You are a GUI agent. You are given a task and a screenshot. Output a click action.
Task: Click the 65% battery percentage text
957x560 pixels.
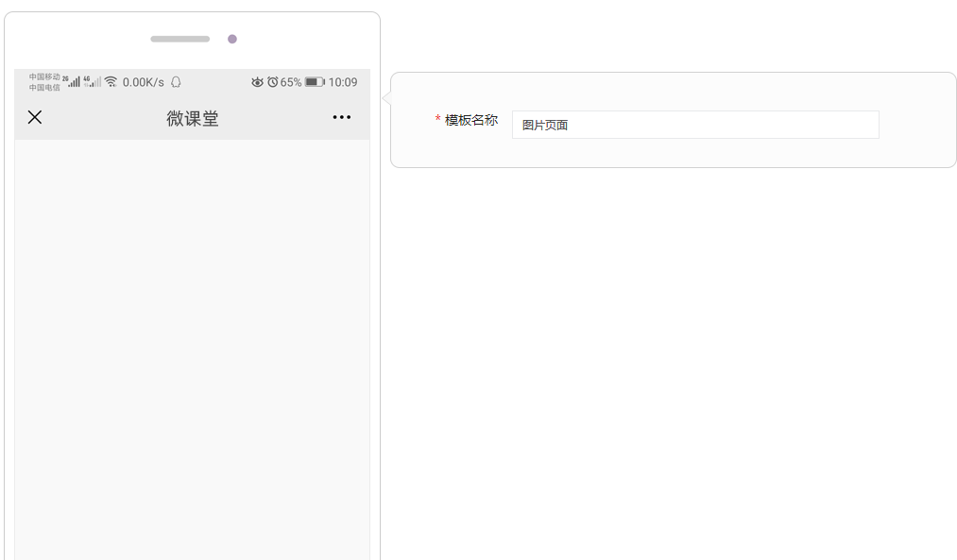pos(291,82)
